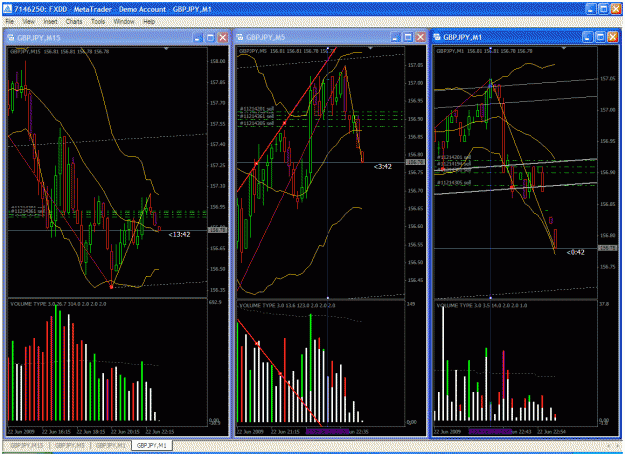The height and width of the screenshot is (454, 625).
Task: Click the sell order label in M15 chart
Action: point(28,209)
